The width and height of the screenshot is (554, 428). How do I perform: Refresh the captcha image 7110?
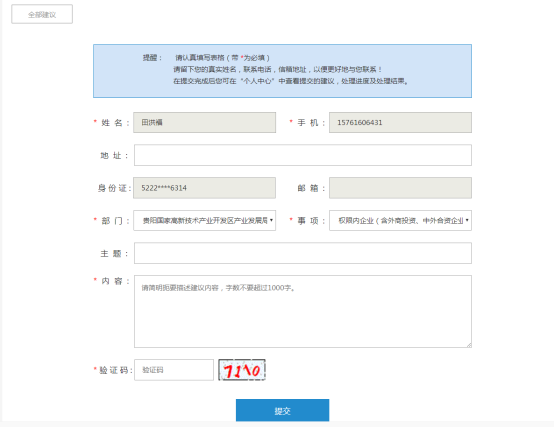tap(242, 370)
